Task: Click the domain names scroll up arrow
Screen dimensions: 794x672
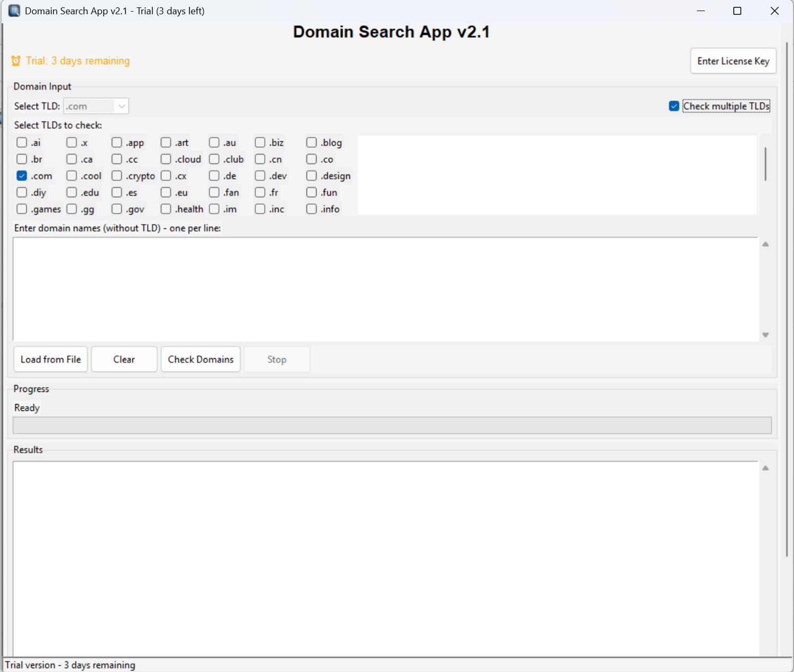Action: [765, 244]
